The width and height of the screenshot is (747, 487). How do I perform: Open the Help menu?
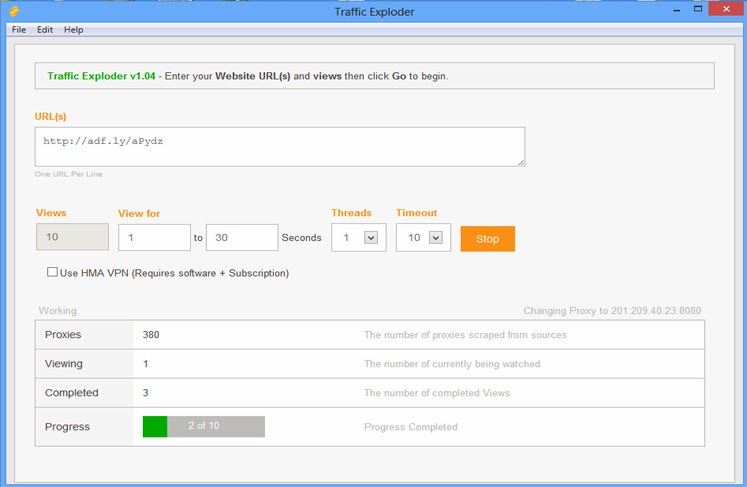73,30
